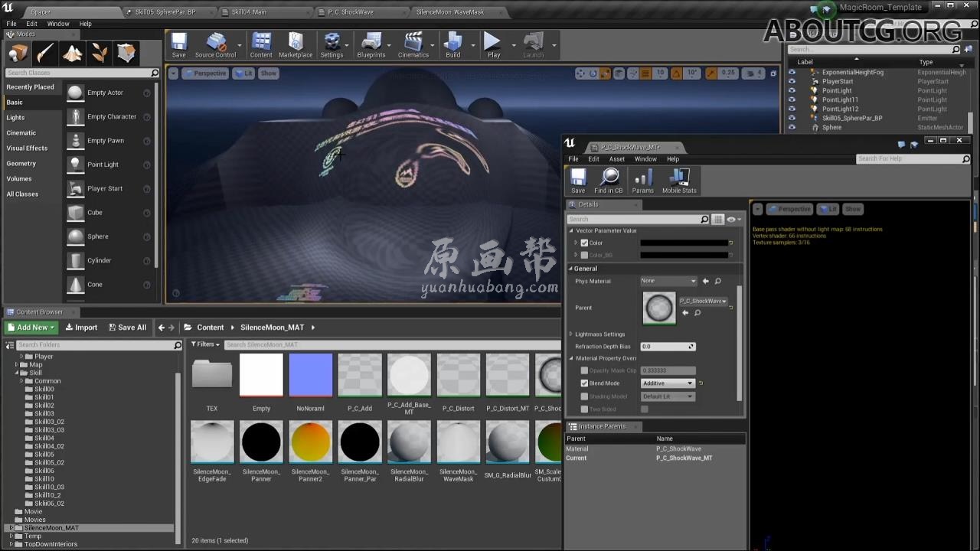Toggle visibility of ExponentialHeightFog actor

(792, 72)
